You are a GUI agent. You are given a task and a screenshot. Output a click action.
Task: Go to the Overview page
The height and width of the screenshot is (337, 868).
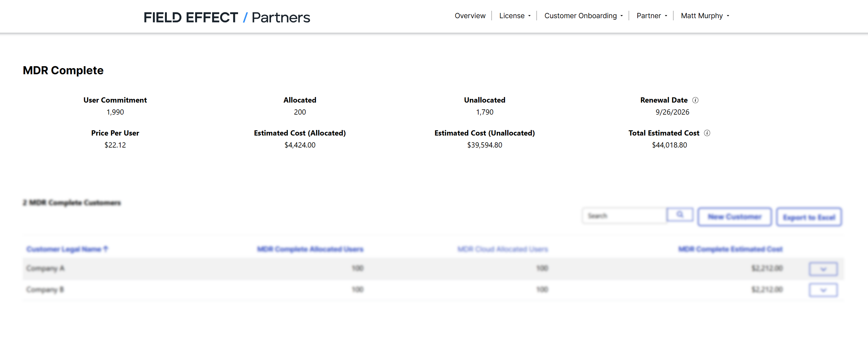coord(470,16)
